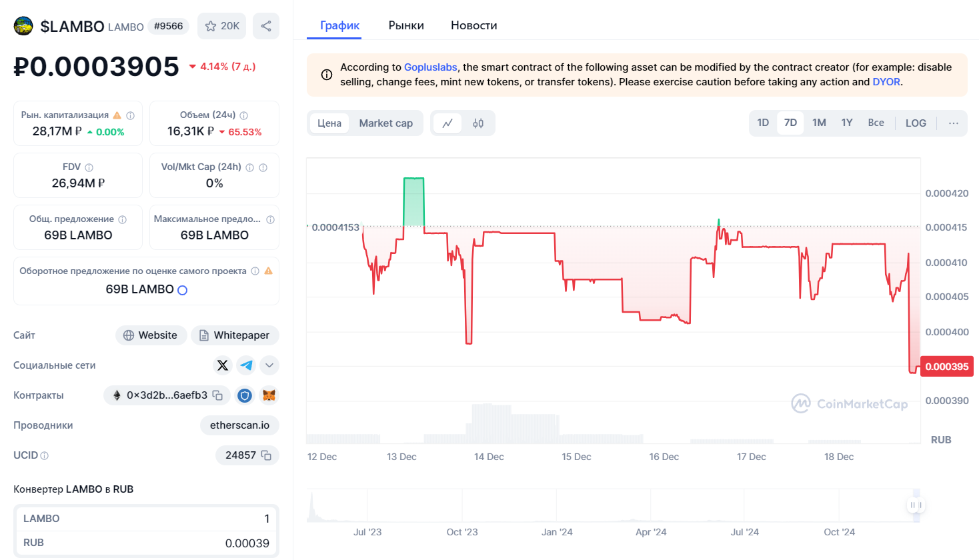Open info tooltip for market capitalization
Viewport: 979px width, 560px height.
131,115
